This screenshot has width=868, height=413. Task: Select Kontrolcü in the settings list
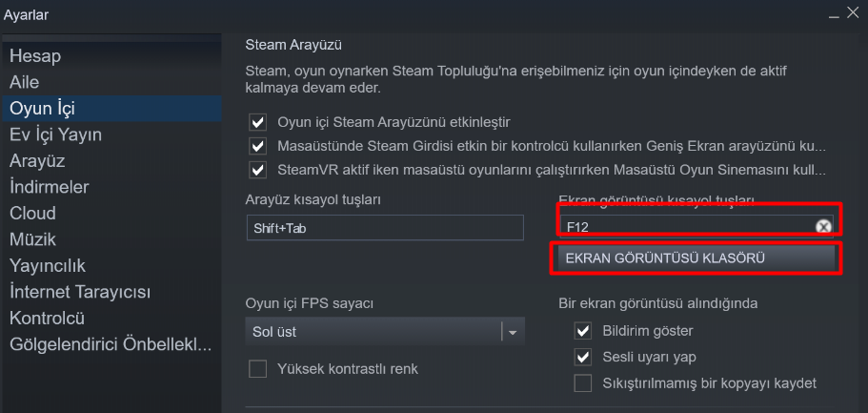pyautogui.click(x=48, y=318)
